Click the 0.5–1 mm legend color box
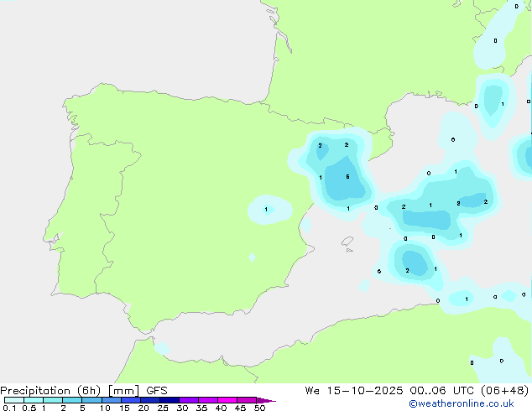532x411 pixels. tap(34, 400)
